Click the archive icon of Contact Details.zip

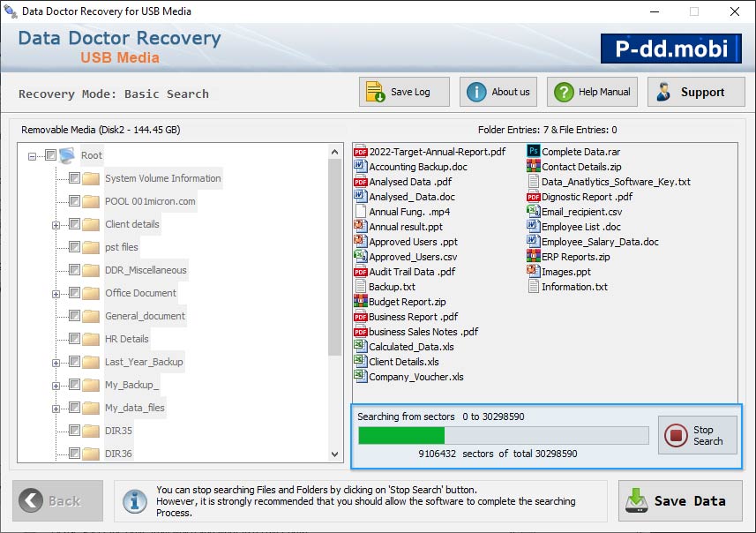coord(533,167)
